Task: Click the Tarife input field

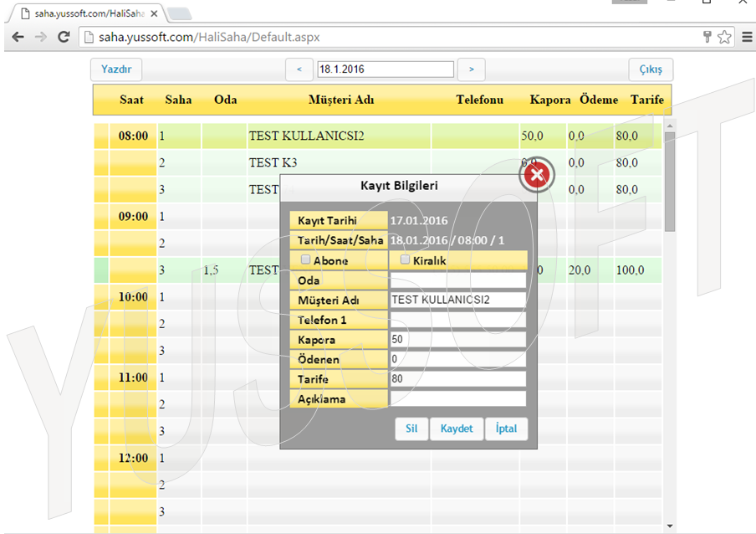Action: (x=457, y=378)
